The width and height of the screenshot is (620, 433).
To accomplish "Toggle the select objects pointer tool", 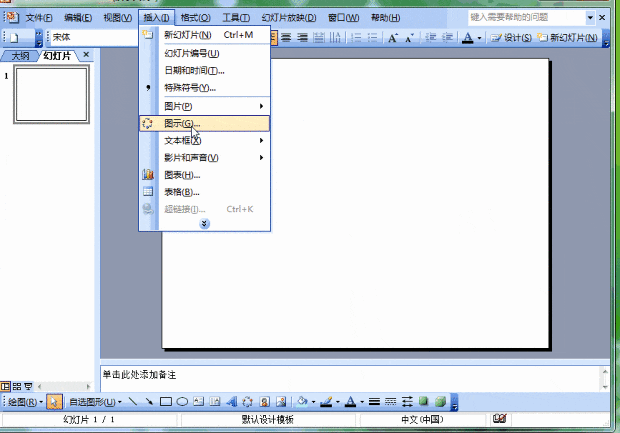I will pos(54,402).
